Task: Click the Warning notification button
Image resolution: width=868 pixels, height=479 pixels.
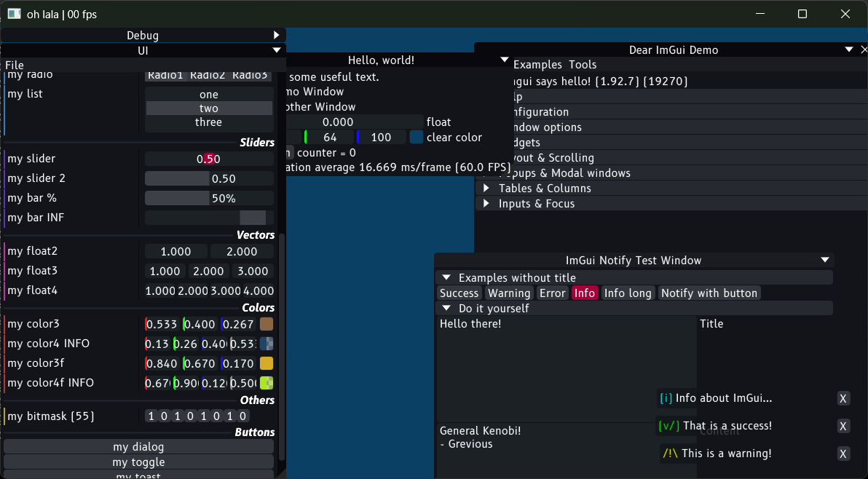Action: [x=509, y=293]
